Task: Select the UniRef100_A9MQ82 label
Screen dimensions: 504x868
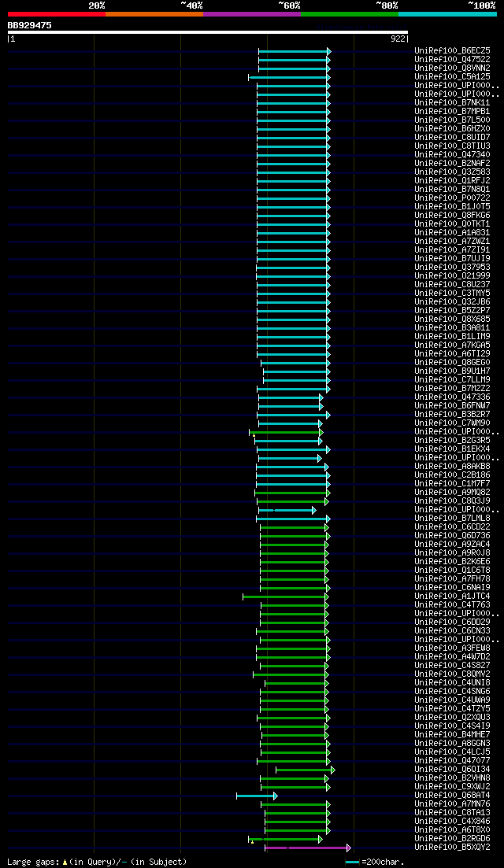Action: pyautogui.click(x=452, y=492)
